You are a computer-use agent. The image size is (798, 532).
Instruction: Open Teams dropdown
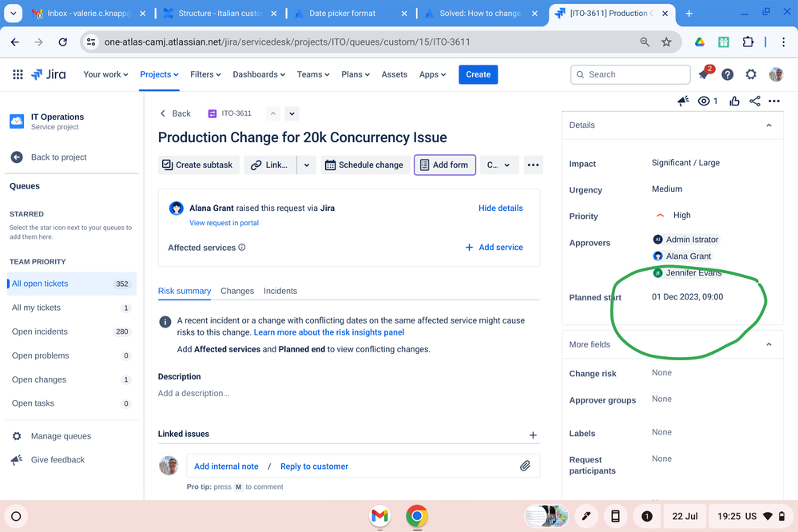click(x=313, y=74)
